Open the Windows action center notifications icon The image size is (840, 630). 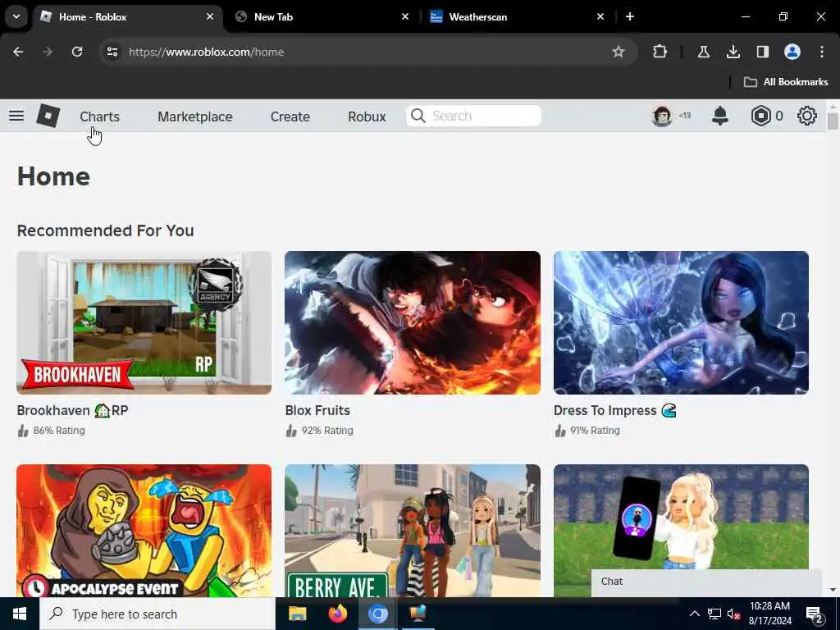(815, 614)
